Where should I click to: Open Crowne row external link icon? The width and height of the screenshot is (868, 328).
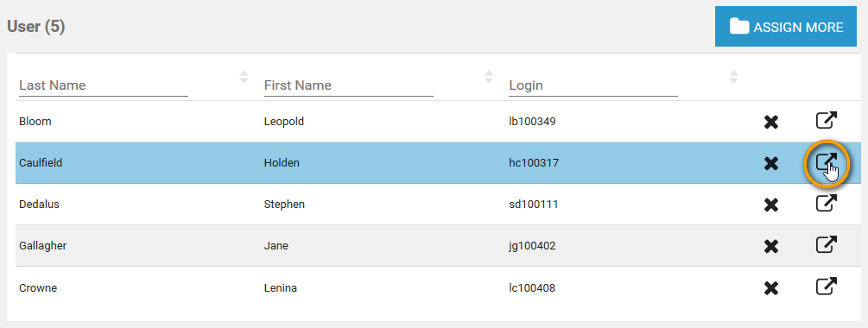coord(826,287)
